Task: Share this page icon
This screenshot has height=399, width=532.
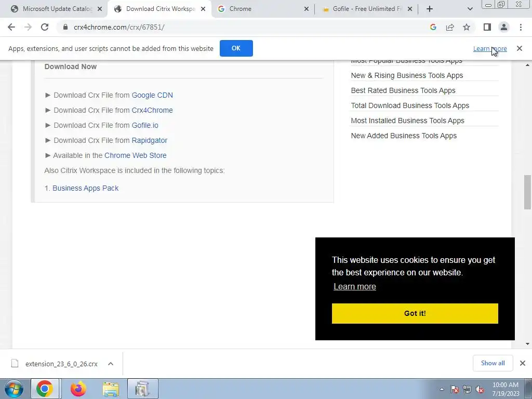Action: point(450,27)
